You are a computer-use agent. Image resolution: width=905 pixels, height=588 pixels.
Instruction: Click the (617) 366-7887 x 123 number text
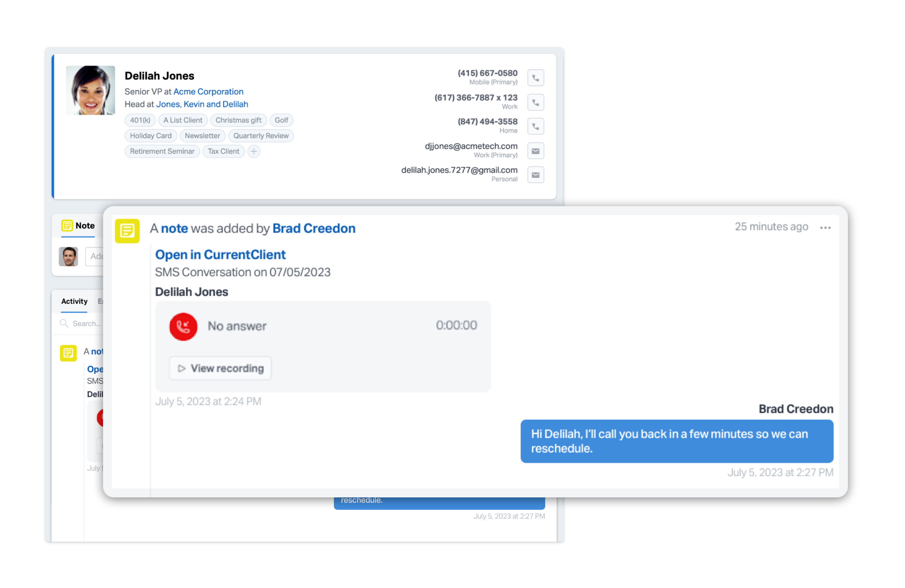tap(476, 98)
